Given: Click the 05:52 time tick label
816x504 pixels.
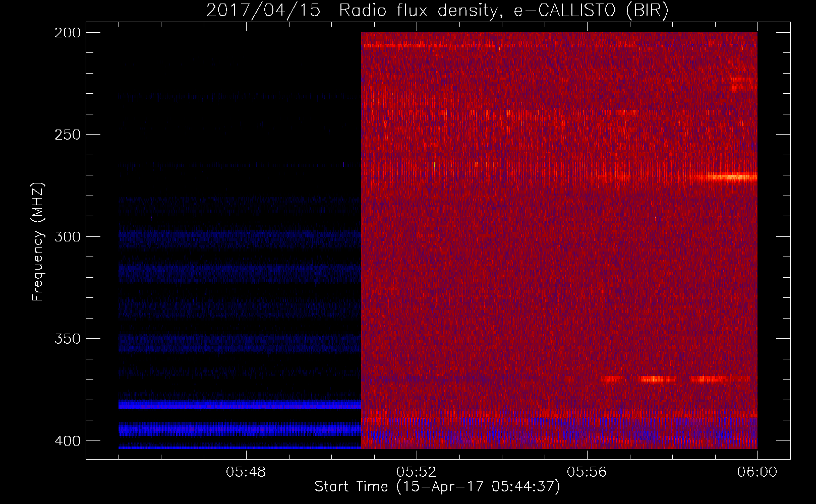Looking at the screenshot, I should (417, 472).
